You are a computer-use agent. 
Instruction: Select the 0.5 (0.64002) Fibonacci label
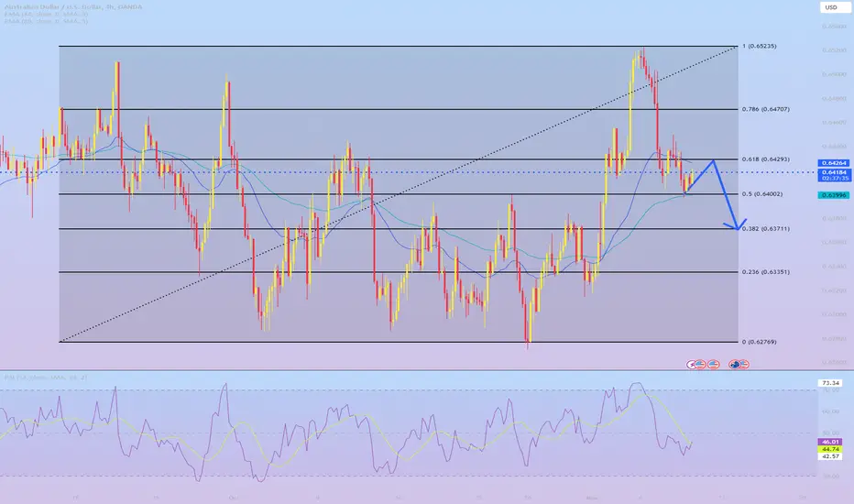point(762,194)
